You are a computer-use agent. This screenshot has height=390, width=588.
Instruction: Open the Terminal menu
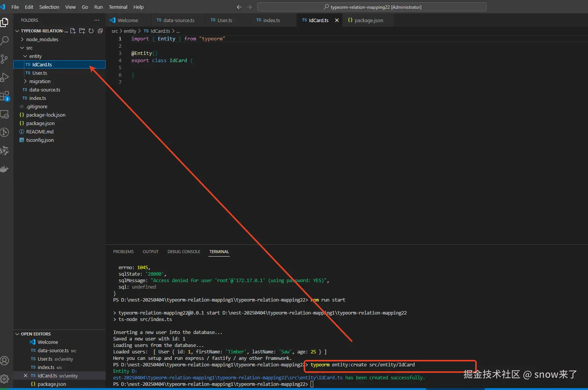(118, 7)
